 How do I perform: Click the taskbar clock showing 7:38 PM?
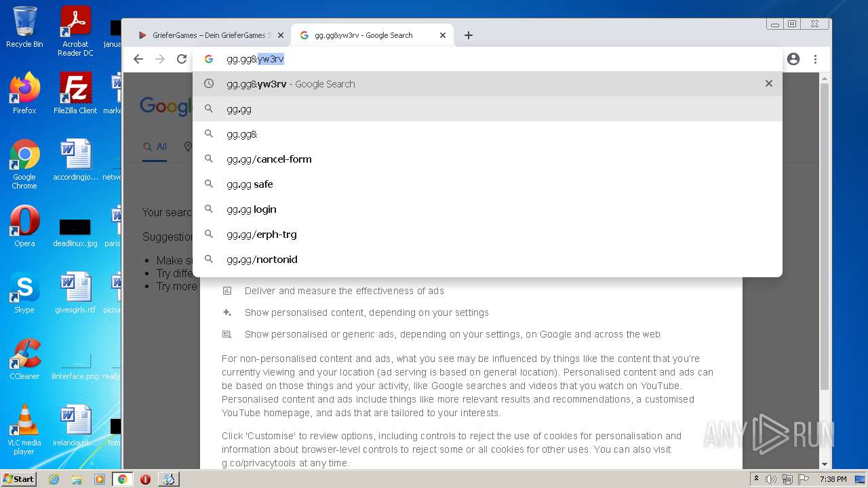(x=833, y=479)
